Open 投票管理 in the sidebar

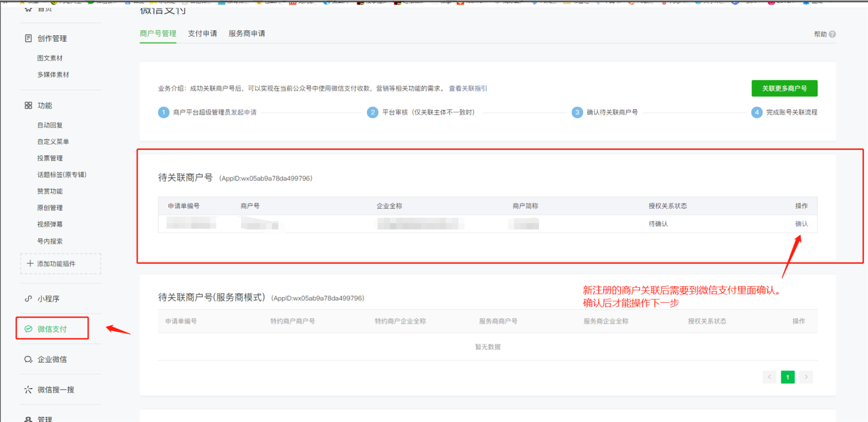tap(50, 158)
